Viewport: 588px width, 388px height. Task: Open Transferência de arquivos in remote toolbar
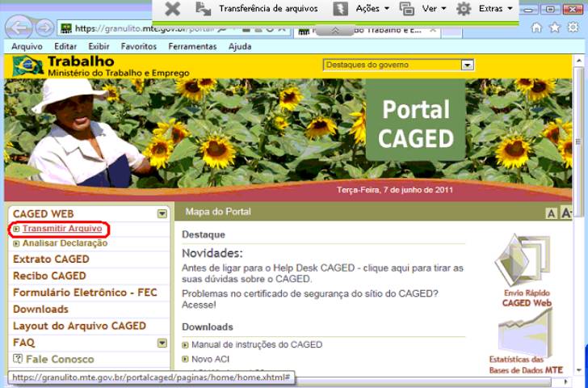pyautogui.click(x=268, y=9)
